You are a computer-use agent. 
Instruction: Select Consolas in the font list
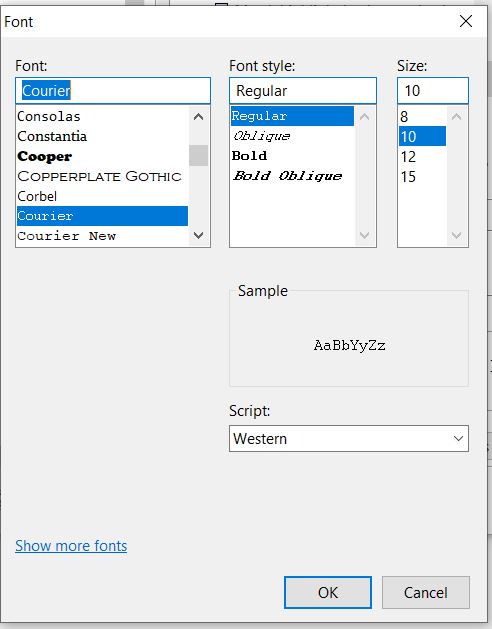102,116
